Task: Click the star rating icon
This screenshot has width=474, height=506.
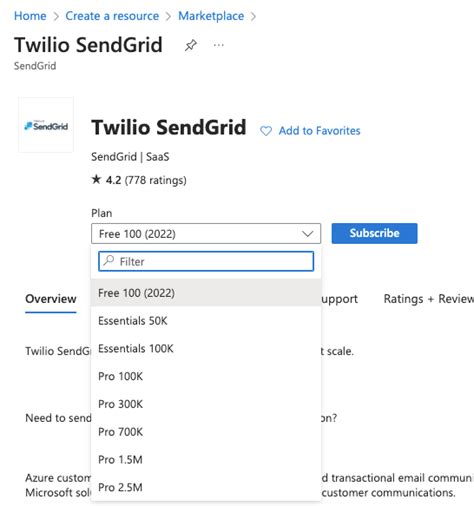Action: (96, 179)
